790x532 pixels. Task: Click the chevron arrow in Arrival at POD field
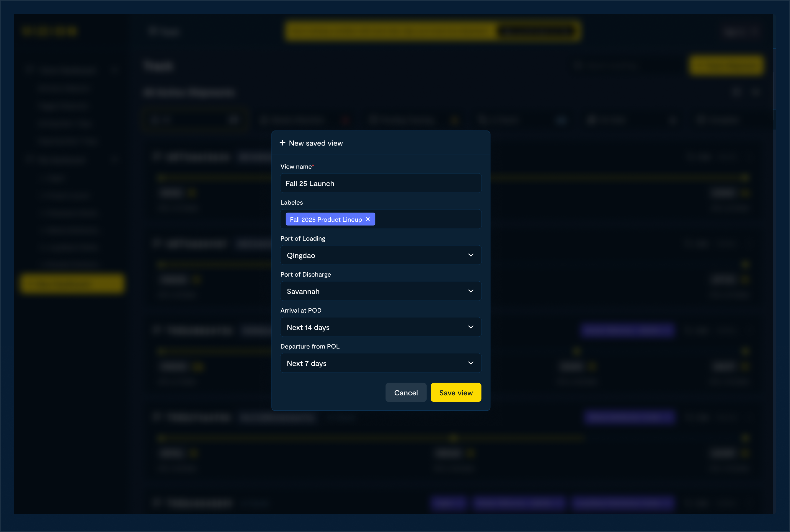point(471,327)
